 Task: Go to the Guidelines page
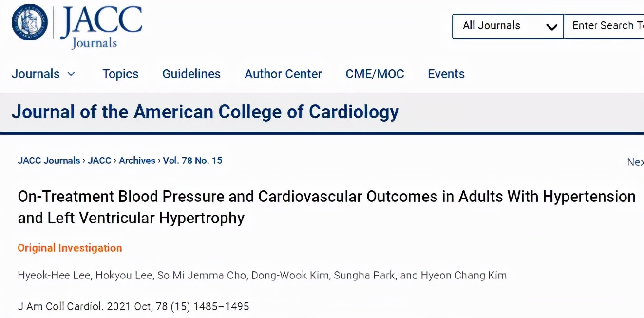(191, 74)
